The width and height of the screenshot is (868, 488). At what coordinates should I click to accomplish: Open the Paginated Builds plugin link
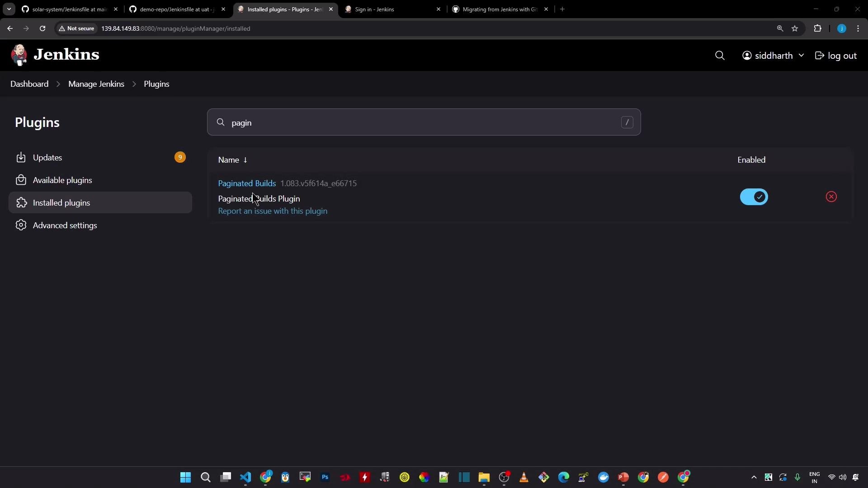coord(247,183)
